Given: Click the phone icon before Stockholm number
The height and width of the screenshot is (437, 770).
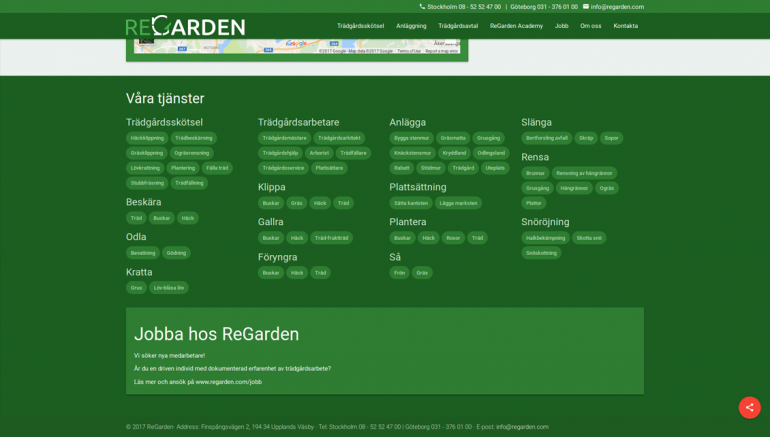Looking at the screenshot, I should tap(422, 6).
